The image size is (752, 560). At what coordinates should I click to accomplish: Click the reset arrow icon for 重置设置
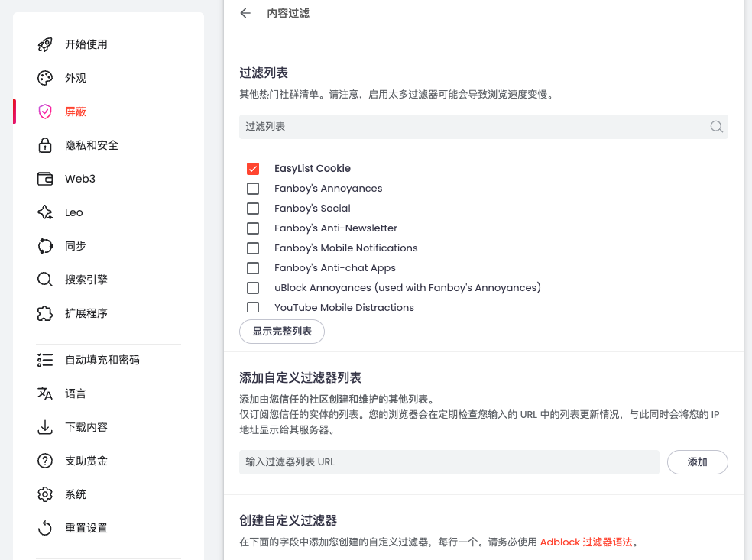point(45,528)
